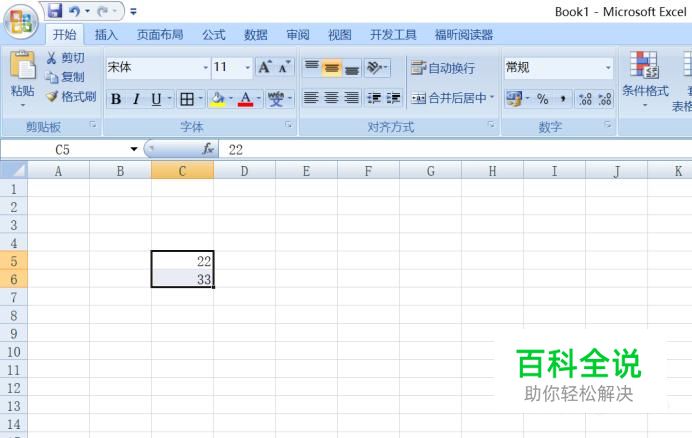Screen dimensions: 692x438
Task: Open the 福昕阅读器 tab
Action: click(x=464, y=34)
